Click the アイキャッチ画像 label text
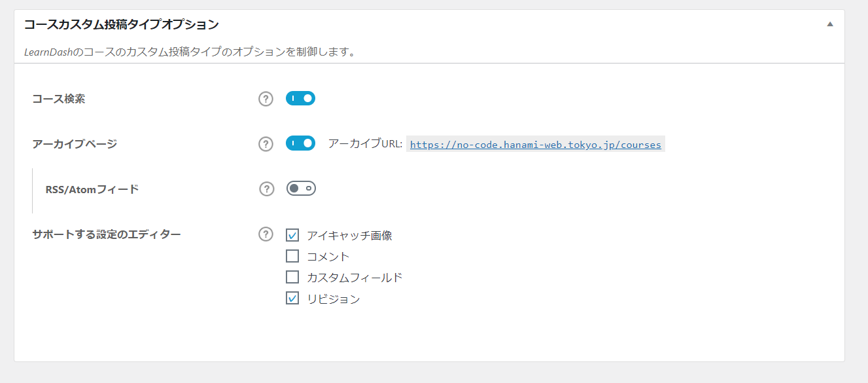This screenshot has height=383, width=868. tap(349, 236)
